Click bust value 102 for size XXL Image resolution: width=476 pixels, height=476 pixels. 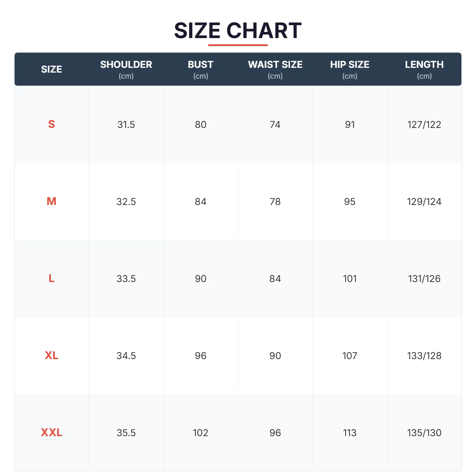click(201, 433)
